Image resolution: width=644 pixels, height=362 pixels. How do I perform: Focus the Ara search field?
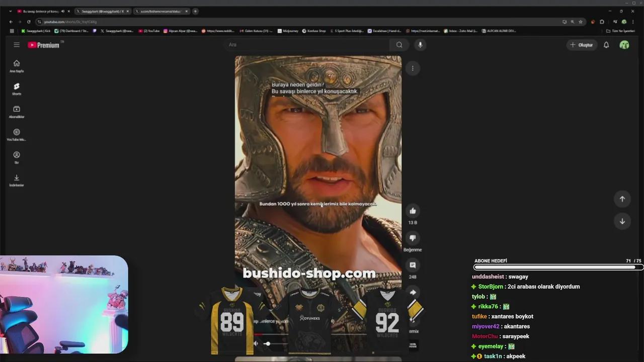(x=307, y=45)
